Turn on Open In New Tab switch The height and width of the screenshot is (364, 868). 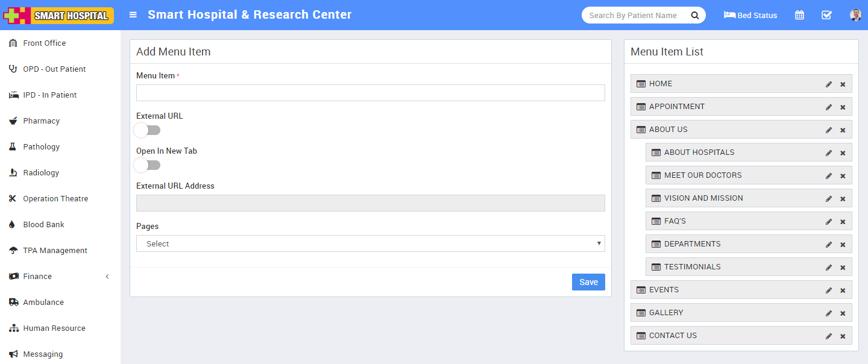(x=148, y=165)
